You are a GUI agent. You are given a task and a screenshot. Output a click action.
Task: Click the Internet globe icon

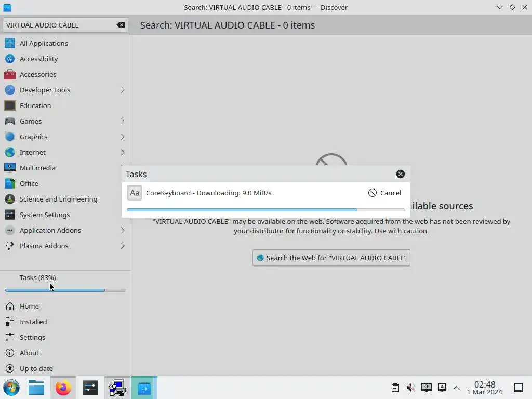pos(10,152)
